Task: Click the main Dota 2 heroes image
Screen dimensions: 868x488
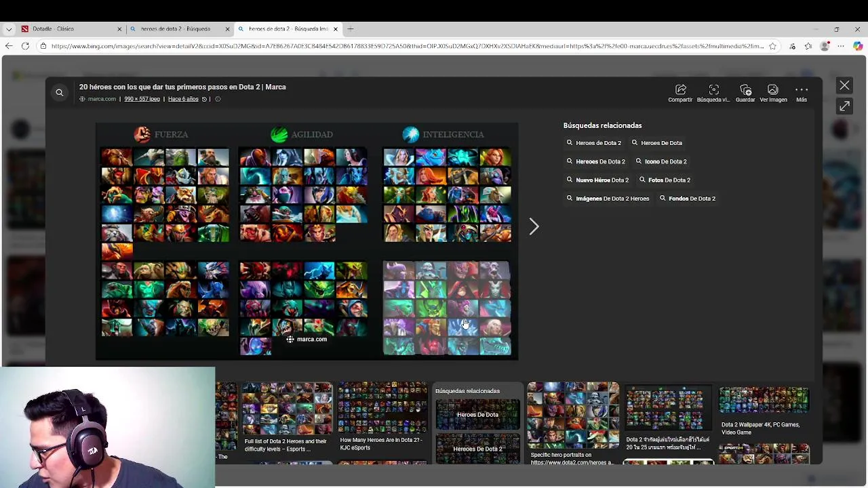Action: (307, 241)
